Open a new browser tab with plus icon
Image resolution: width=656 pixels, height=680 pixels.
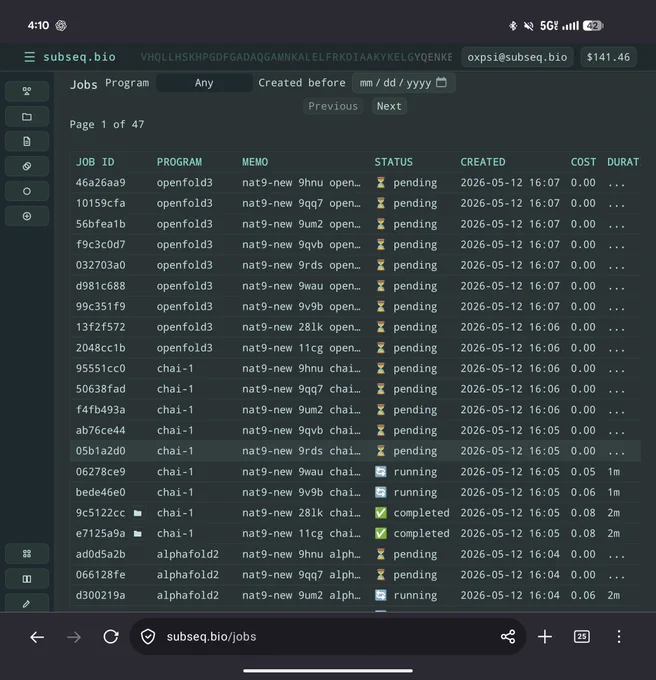click(x=545, y=637)
